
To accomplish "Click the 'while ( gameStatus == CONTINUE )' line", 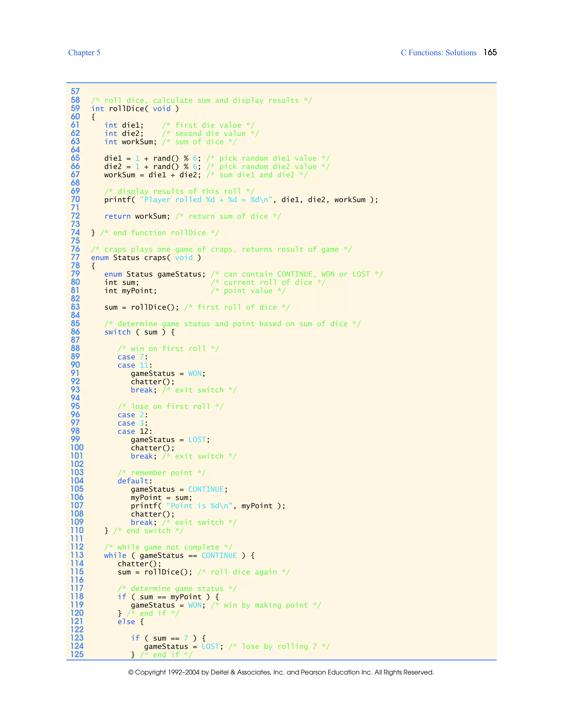I will (x=179, y=555).
